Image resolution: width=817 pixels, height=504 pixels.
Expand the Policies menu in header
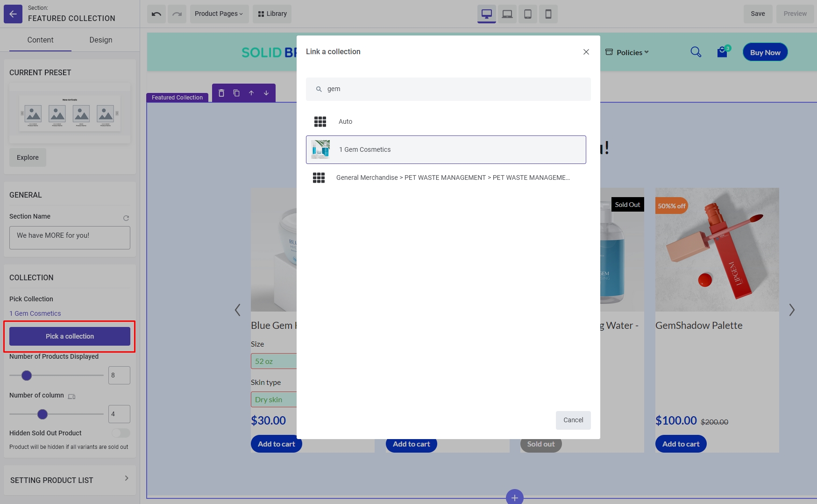627,52
